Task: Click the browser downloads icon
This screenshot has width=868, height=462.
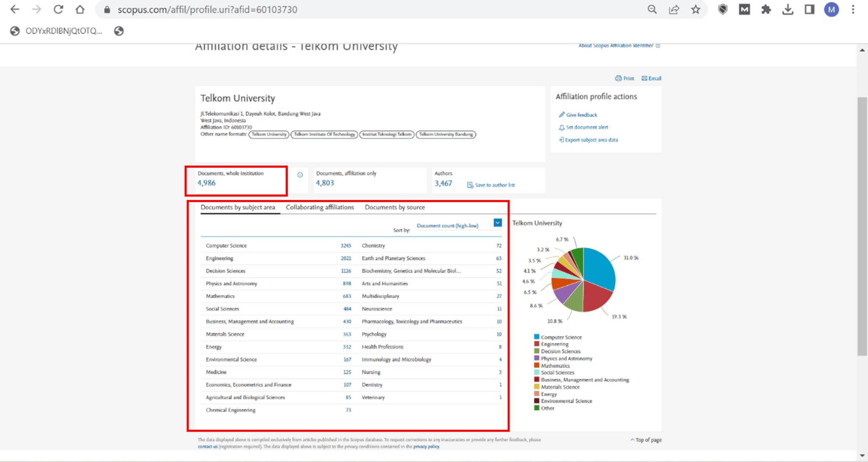Action: 787,9
